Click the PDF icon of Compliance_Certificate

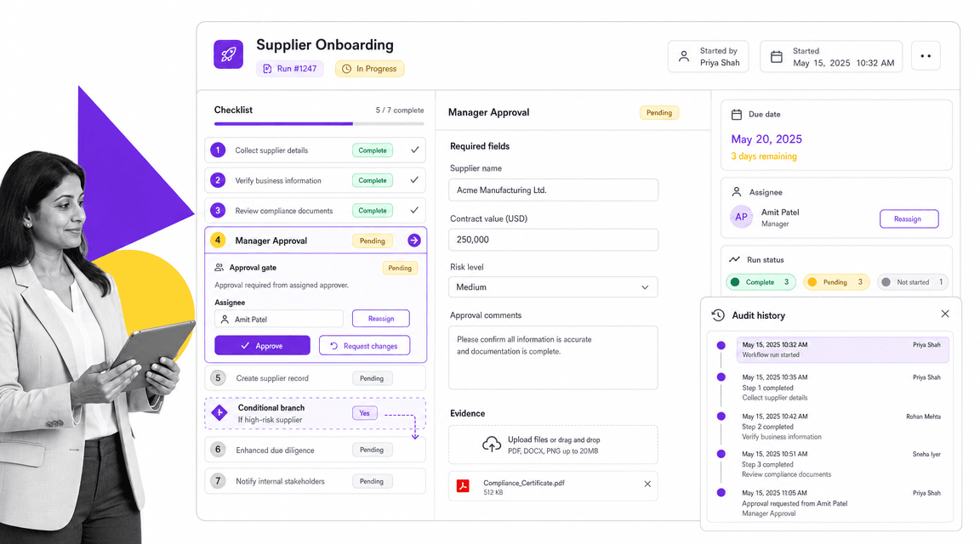463,486
